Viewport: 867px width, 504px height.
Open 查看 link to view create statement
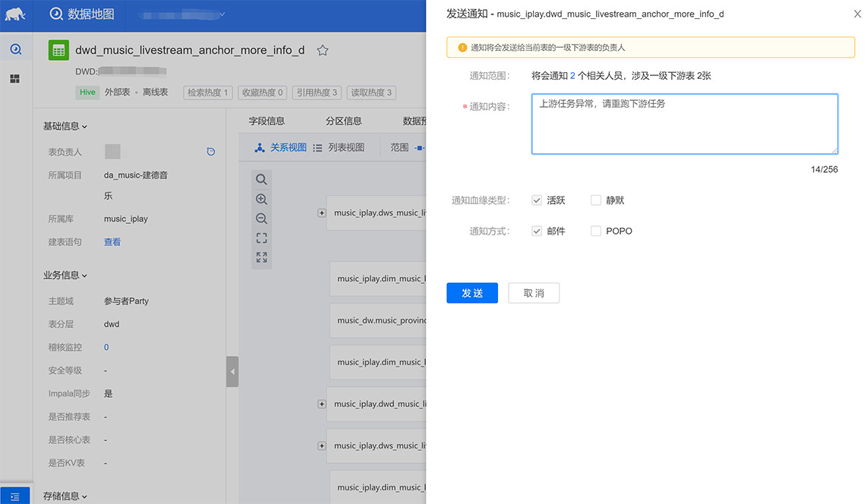tap(112, 241)
